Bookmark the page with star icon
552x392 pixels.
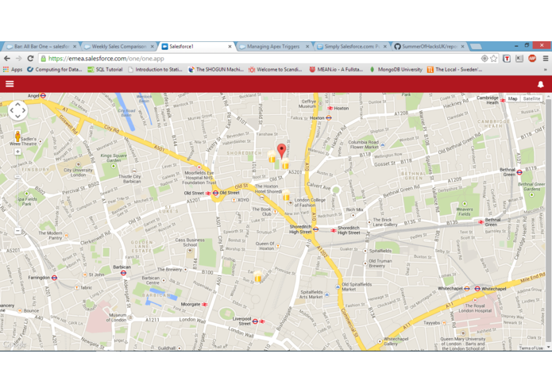tap(493, 59)
